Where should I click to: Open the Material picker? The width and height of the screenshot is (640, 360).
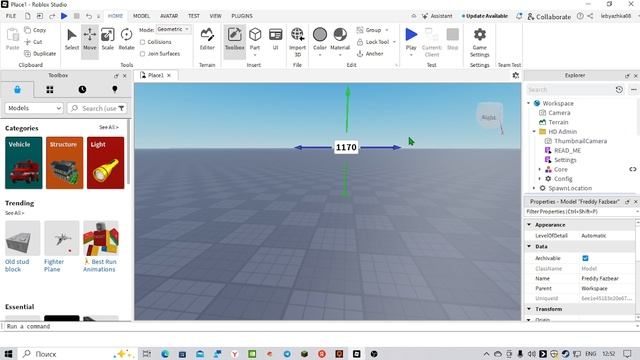pos(340,39)
